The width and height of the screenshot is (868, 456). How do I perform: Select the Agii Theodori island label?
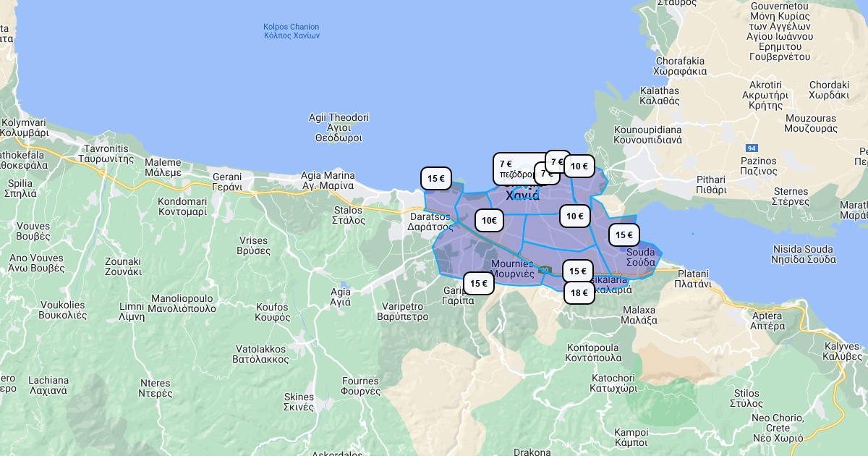coord(339,127)
